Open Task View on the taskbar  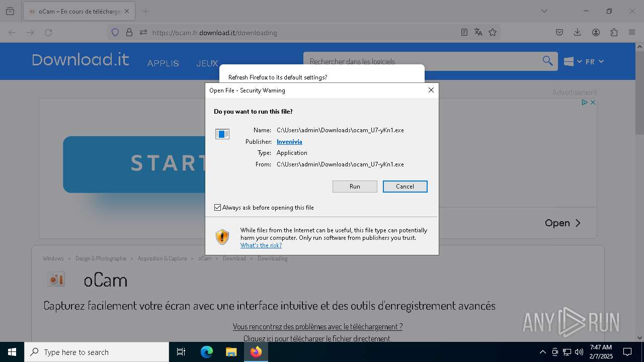tap(181, 352)
